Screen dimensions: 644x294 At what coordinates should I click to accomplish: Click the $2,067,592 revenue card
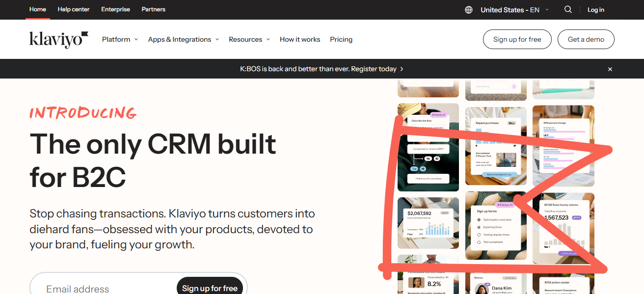(x=428, y=223)
